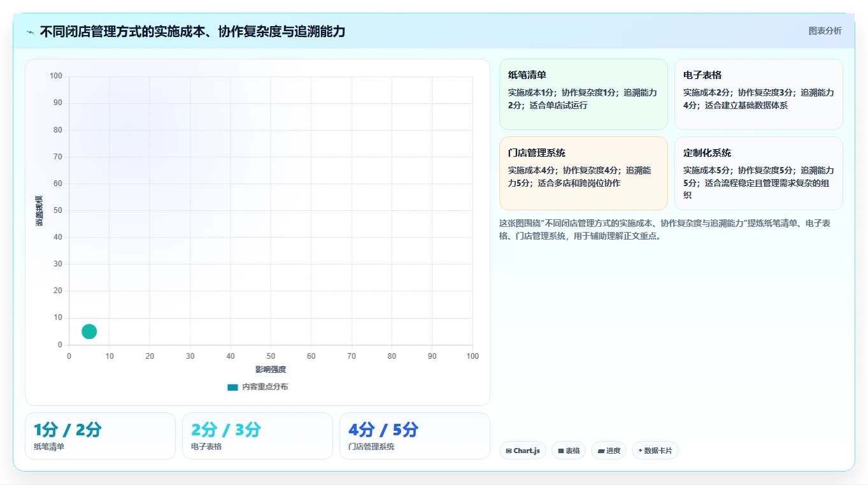Click the 适合单店试运行 description text
Screen dimensions: 868x485
pyautogui.click(x=559, y=105)
